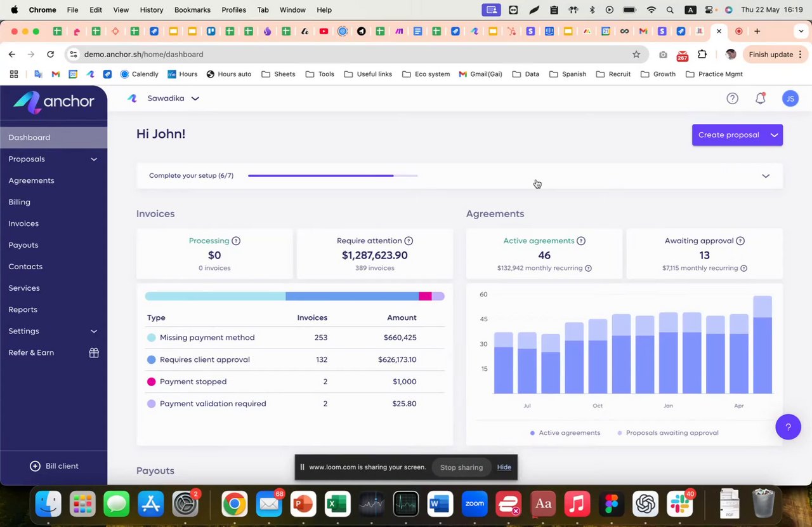
Task: Open the Create proposal dropdown arrow
Action: (774, 135)
